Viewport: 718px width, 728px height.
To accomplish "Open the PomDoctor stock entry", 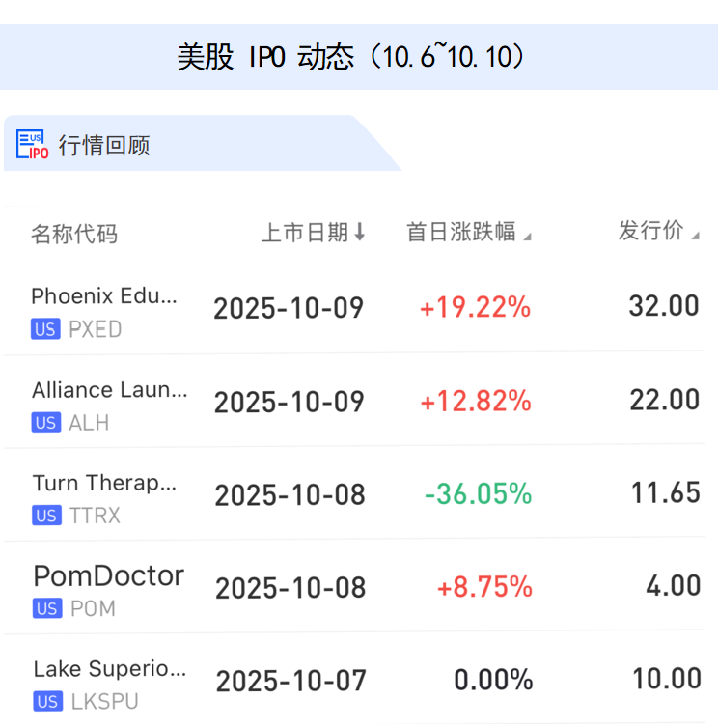I will click(x=108, y=576).
